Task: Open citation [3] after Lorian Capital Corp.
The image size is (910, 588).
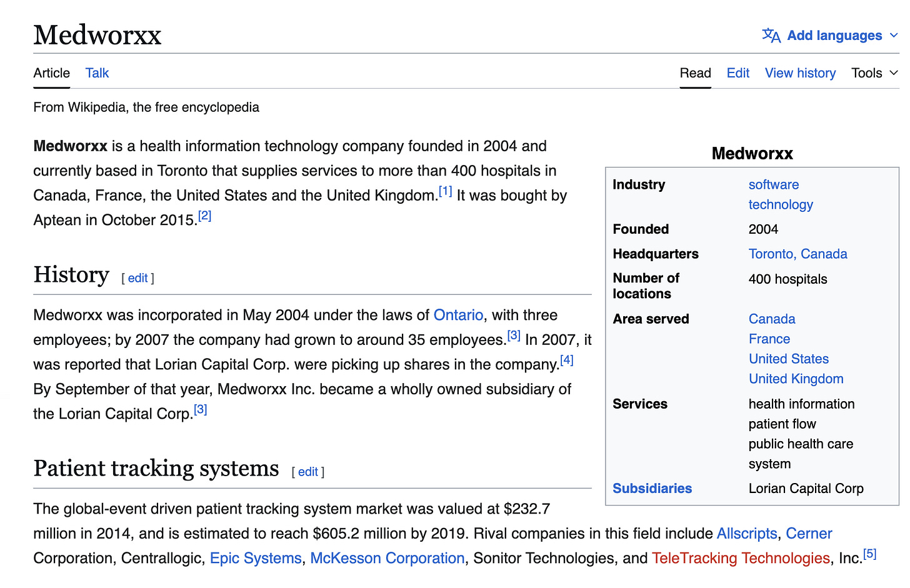Action: (201, 410)
